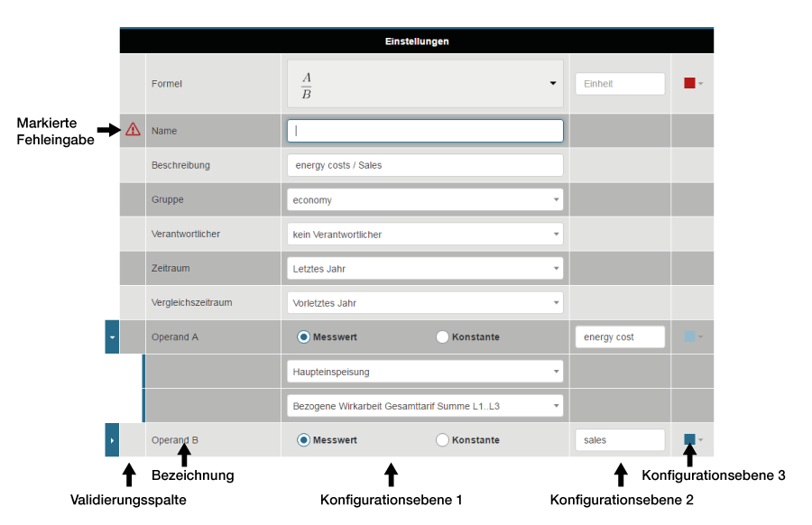Choose Konstante option for Operand B
The height and width of the screenshot is (525, 812).
(442, 440)
